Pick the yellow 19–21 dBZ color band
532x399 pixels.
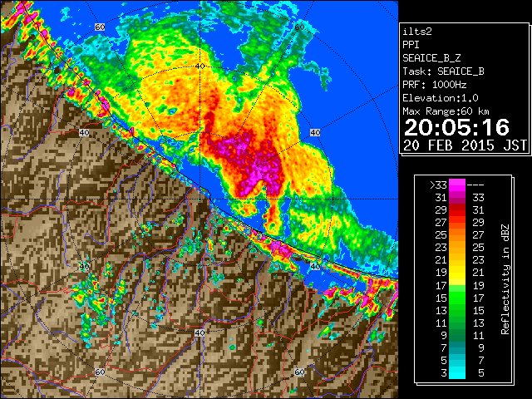pyautogui.click(x=457, y=273)
